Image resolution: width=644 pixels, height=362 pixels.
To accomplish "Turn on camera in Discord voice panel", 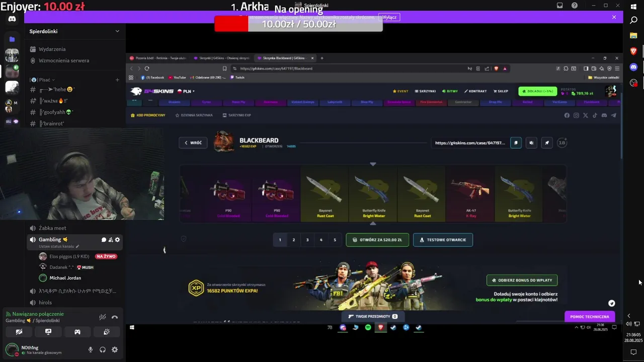I will 19,332.
